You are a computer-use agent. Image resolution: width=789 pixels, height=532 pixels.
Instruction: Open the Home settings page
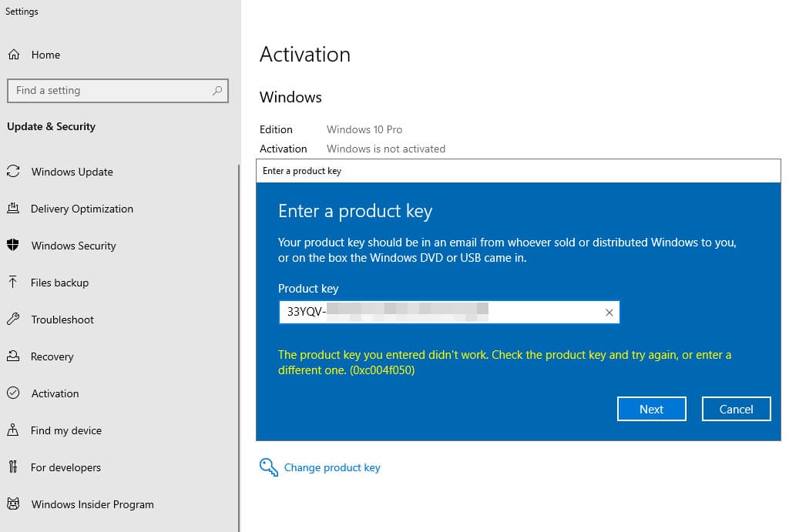(45, 55)
